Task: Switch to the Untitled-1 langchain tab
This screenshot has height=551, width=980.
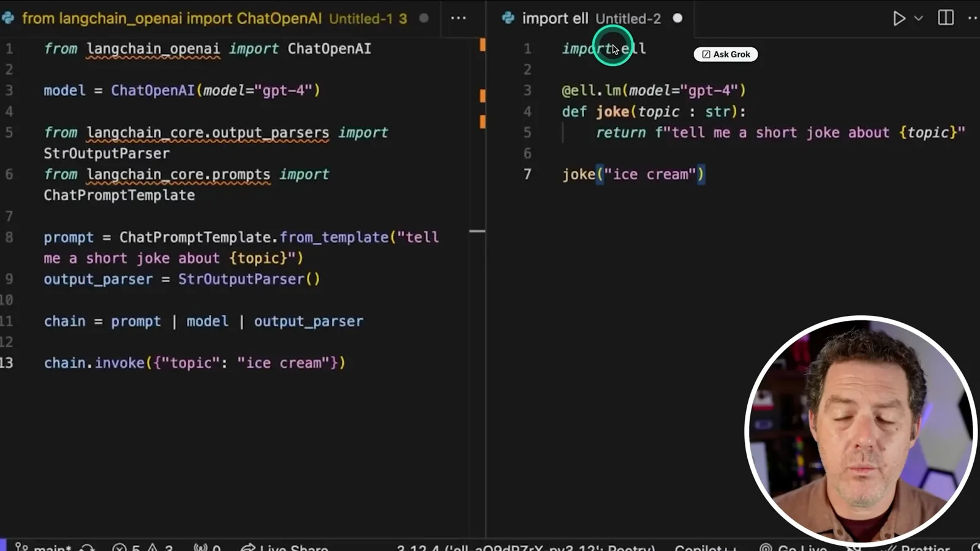Action: pos(214,18)
